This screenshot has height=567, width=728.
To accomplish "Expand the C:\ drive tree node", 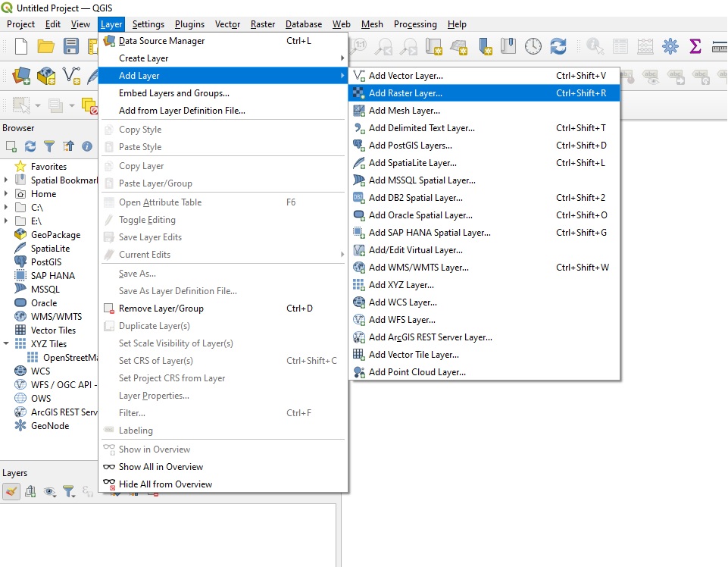I will pos(7,208).
